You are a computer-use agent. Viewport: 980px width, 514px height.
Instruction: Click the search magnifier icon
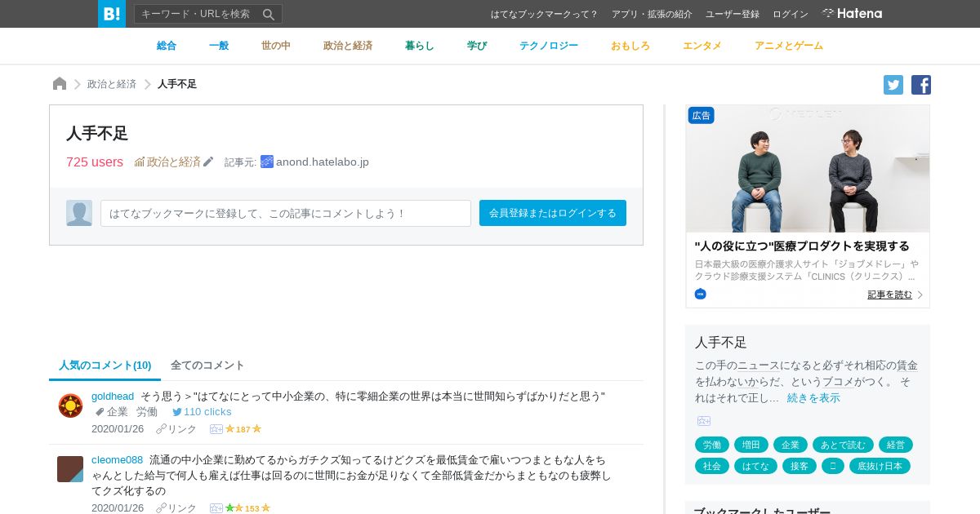[x=269, y=14]
